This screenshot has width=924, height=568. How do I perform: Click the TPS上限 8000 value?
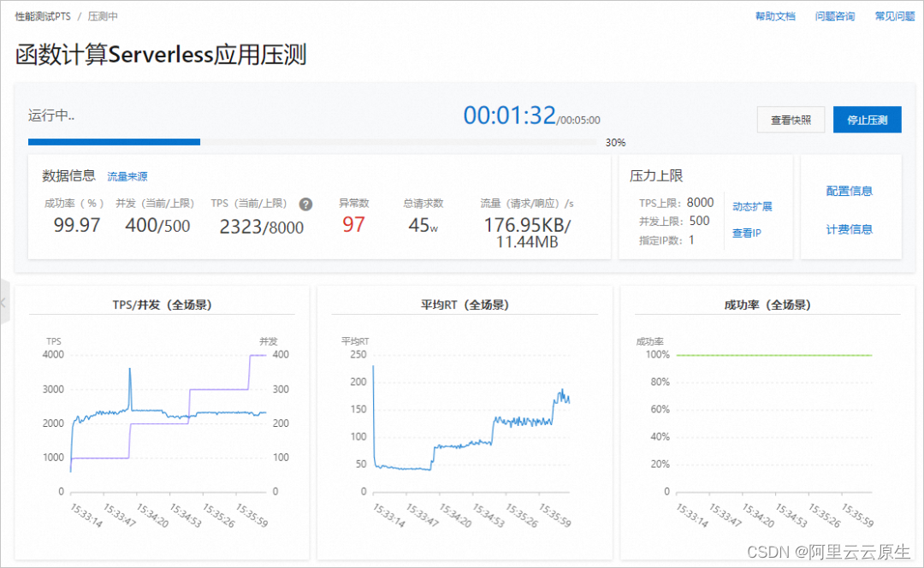tap(700, 203)
